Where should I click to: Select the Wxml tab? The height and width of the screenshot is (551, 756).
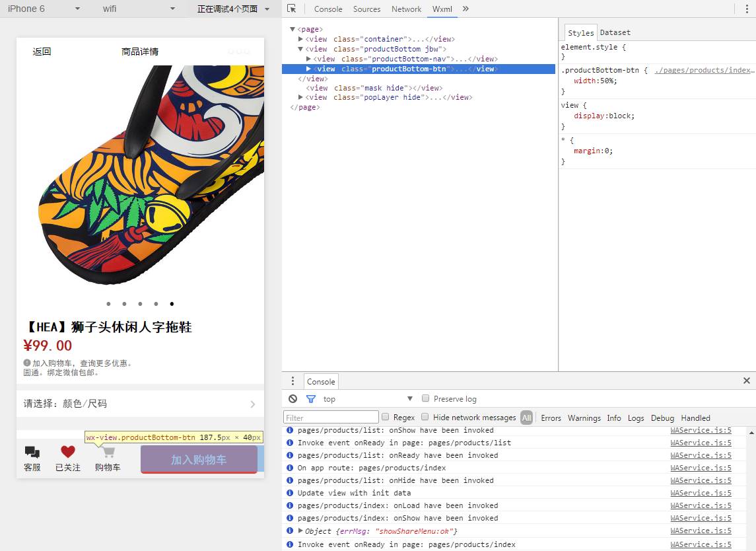click(442, 9)
